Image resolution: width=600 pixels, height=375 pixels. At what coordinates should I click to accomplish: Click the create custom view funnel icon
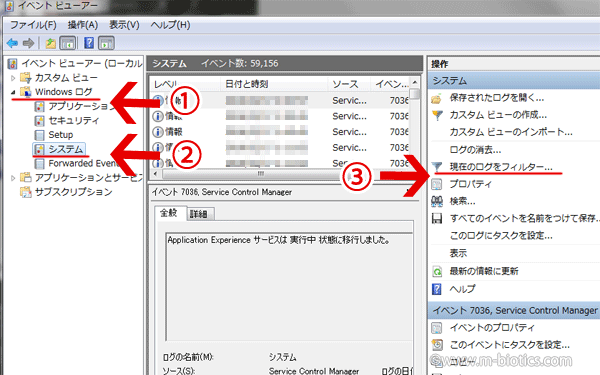click(437, 115)
